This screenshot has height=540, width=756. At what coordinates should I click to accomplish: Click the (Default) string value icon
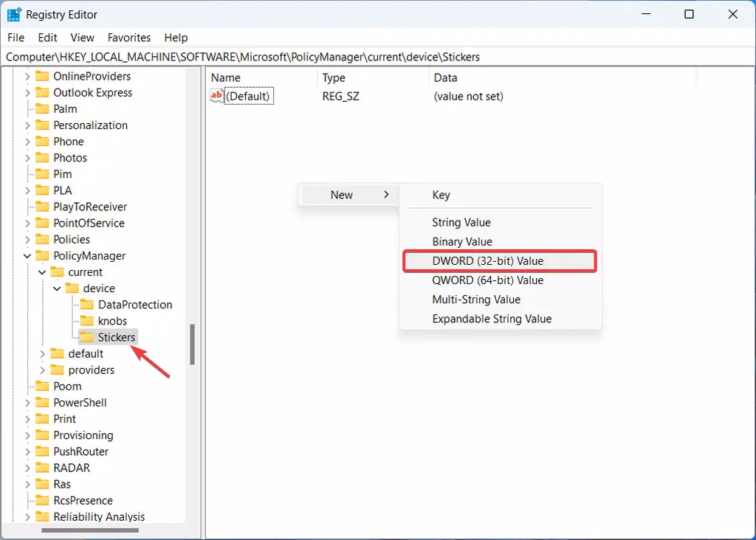[216, 96]
